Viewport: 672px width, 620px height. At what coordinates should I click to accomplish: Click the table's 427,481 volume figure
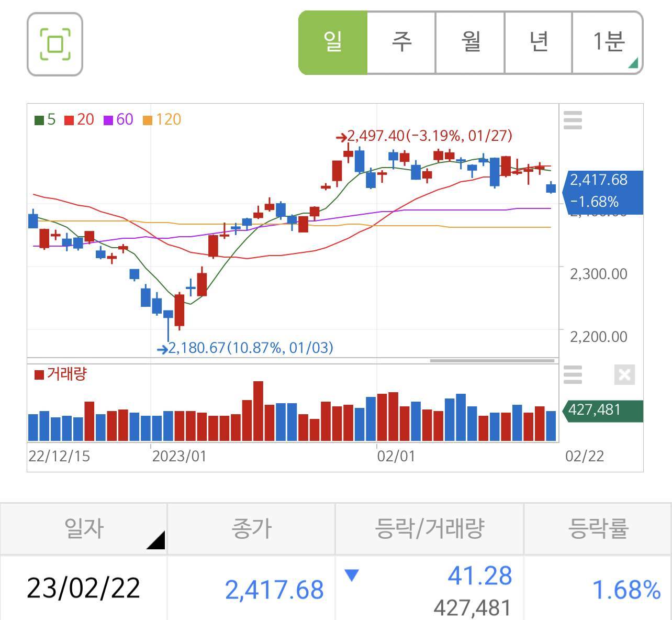click(472, 608)
